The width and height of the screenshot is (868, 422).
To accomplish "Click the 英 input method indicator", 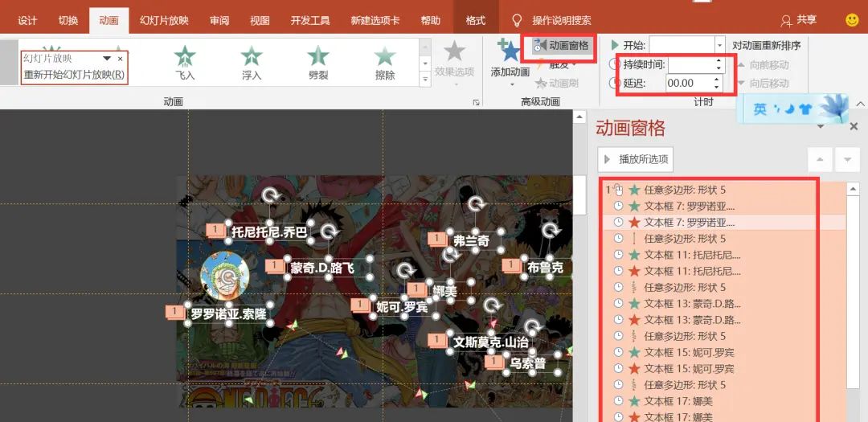I will pos(759,109).
